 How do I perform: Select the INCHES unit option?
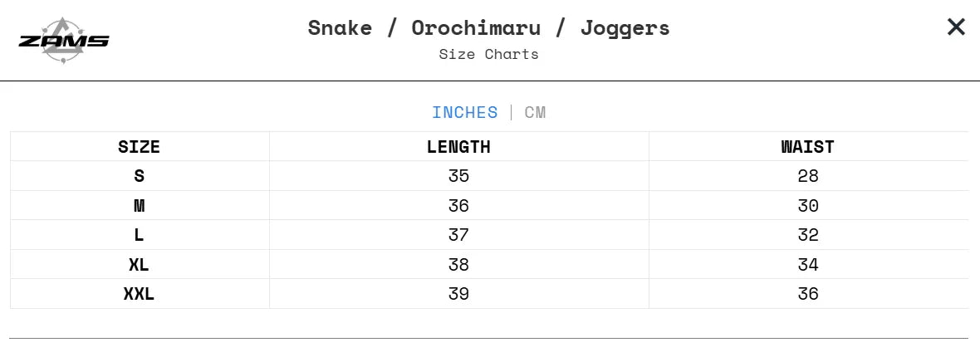tap(464, 113)
